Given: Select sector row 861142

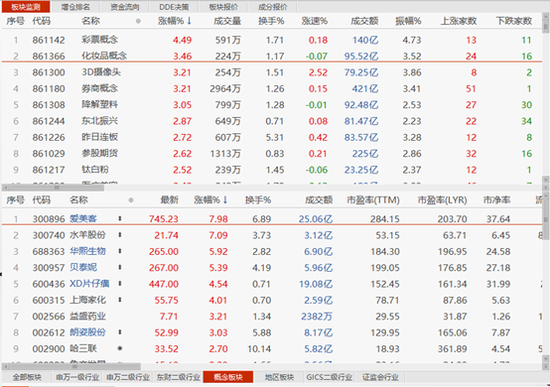Looking at the screenshot, I should (x=272, y=40).
